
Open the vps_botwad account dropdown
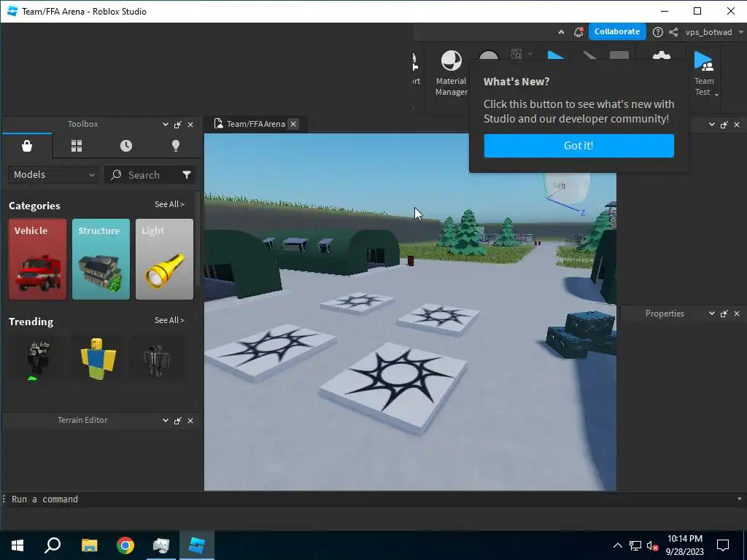point(713,32)
